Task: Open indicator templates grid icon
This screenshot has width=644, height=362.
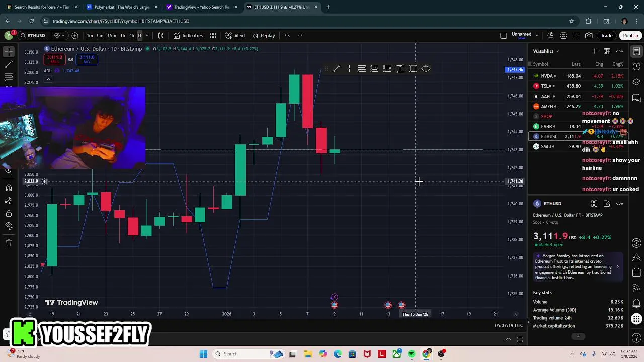Action: [213, 36]
